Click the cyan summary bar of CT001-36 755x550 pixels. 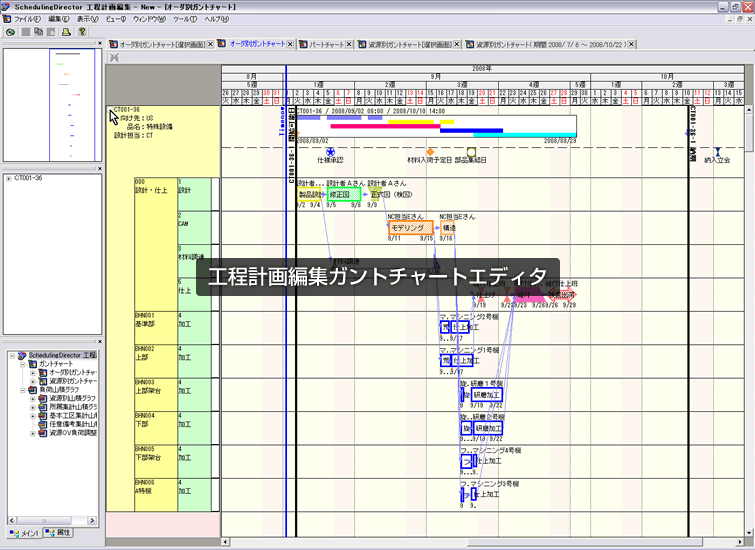(x=525, y=135)
